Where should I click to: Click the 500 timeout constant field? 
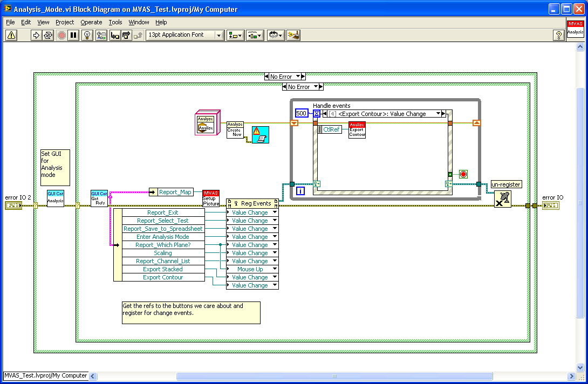click(x=302, y=113)
